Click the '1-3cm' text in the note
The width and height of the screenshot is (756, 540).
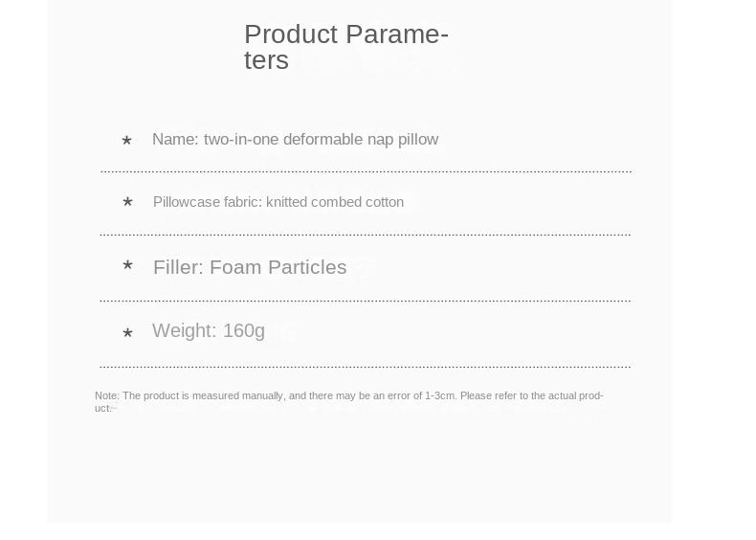[439, 395]
